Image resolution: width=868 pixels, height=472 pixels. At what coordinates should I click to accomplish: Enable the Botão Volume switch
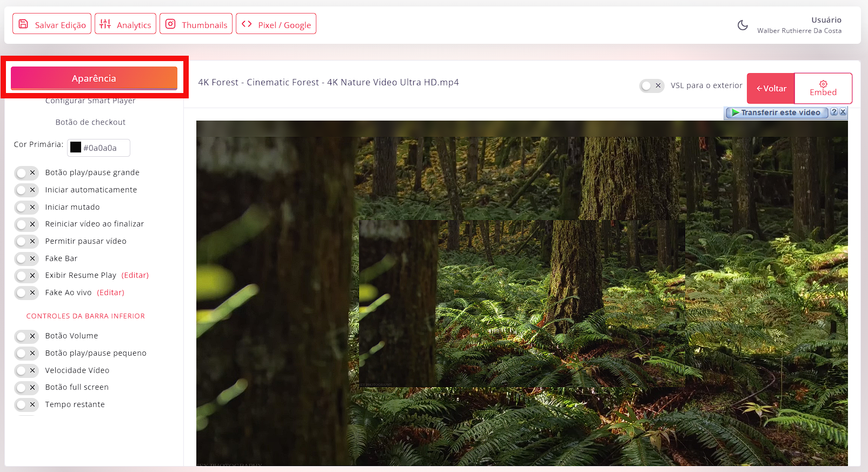click(x=26, y=336)
